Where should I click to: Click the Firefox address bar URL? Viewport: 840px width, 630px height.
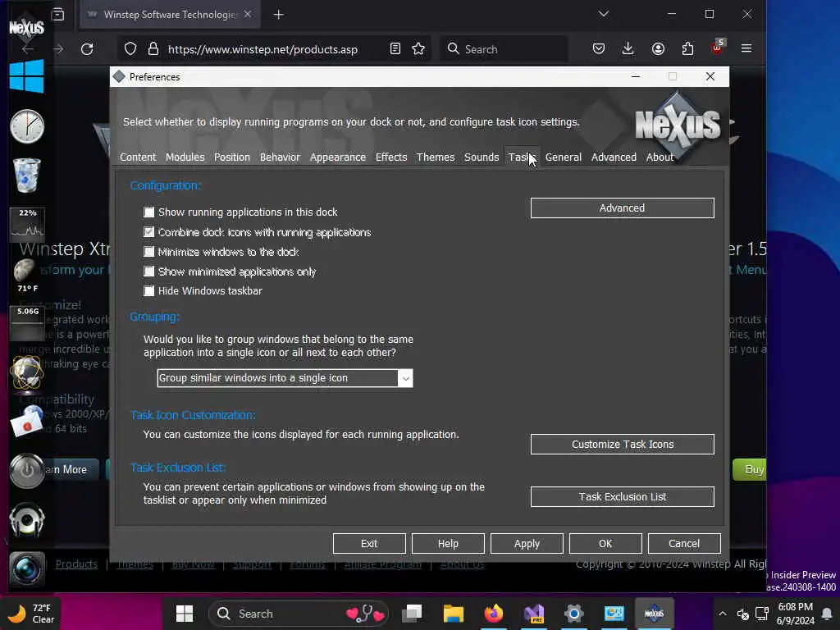tap(262, 49)
